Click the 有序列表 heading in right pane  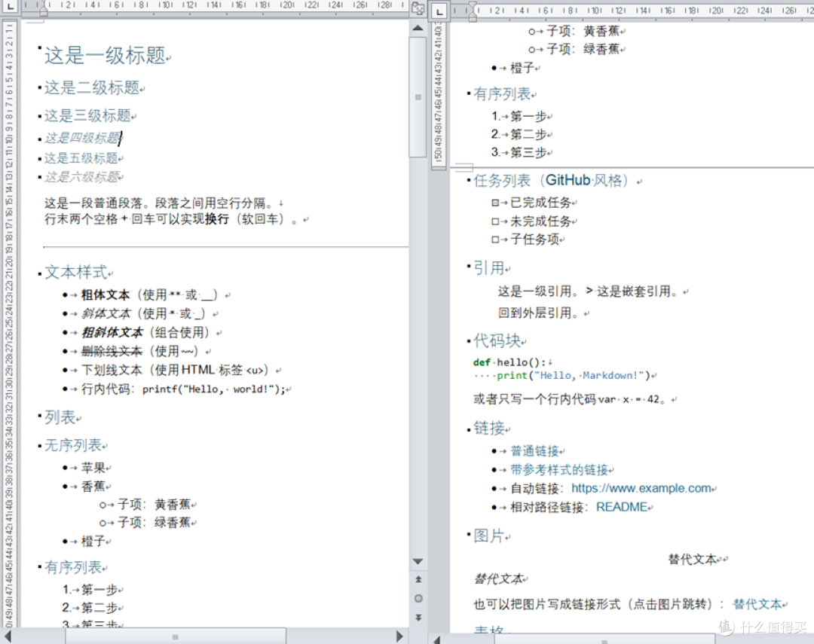(502, 94)
